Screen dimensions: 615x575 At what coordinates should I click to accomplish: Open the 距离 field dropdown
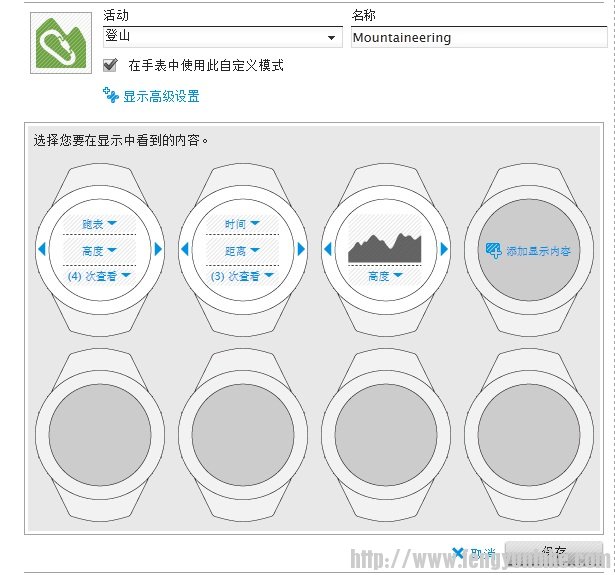pyautogui.click(x=242, y=251)
